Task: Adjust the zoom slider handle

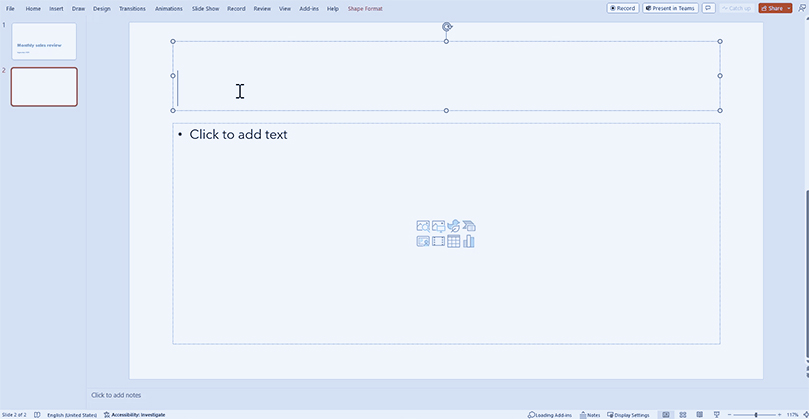Action: (756, 414)
